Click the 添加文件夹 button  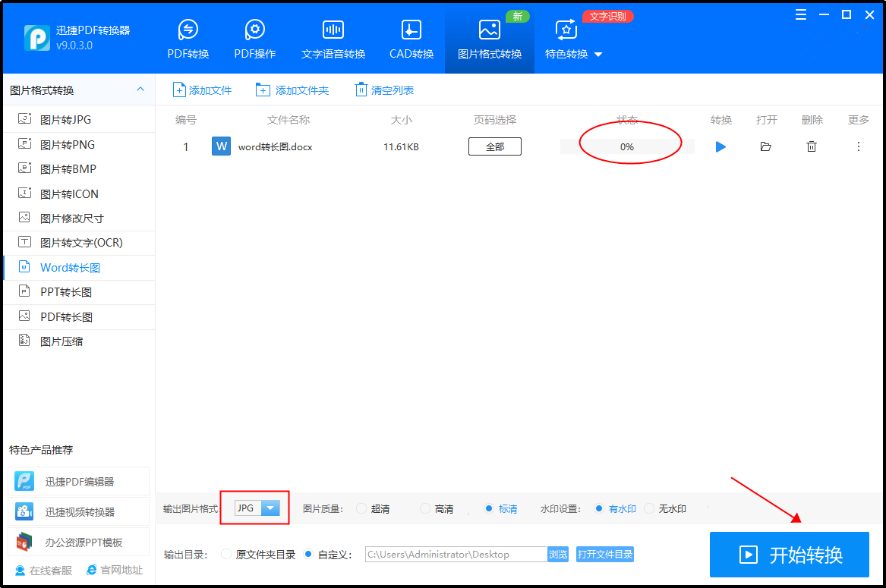(x=292, y=90)
